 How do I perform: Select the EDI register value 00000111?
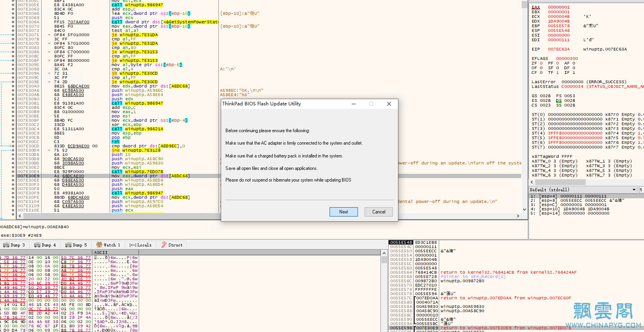click(558, 40)
